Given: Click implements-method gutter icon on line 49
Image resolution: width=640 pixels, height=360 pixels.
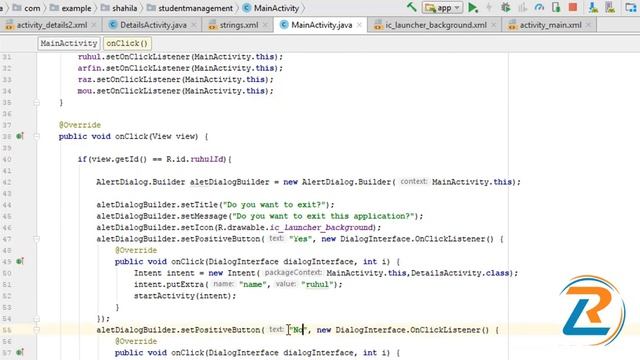Looking at the screenshot, I should 20,261.
